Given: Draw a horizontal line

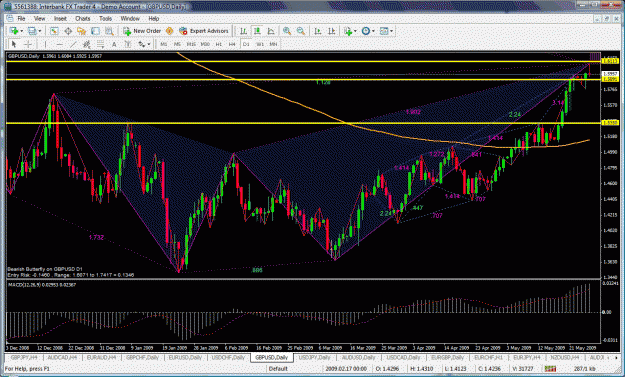Looking at the screenshot, I should tap(59, 44).
